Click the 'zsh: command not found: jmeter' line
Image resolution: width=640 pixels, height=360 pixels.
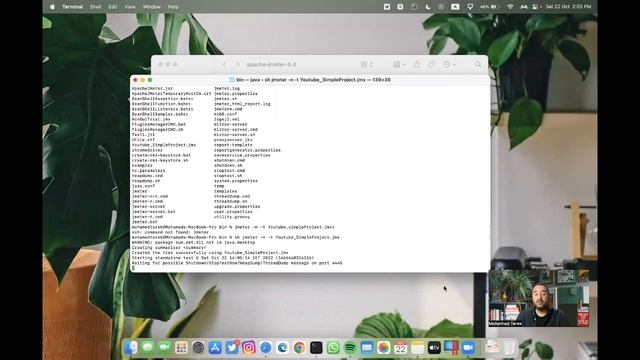[x=170, y=232]
